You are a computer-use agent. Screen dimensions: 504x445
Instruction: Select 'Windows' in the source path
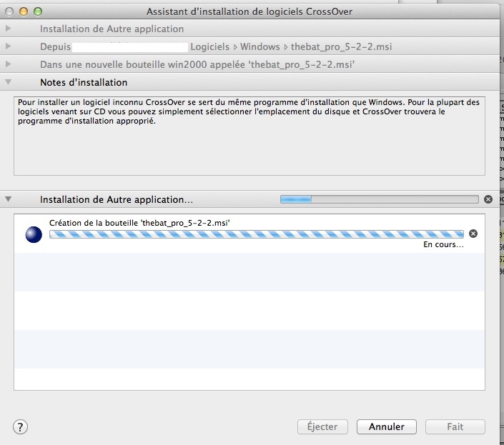(x=260, y=46)
